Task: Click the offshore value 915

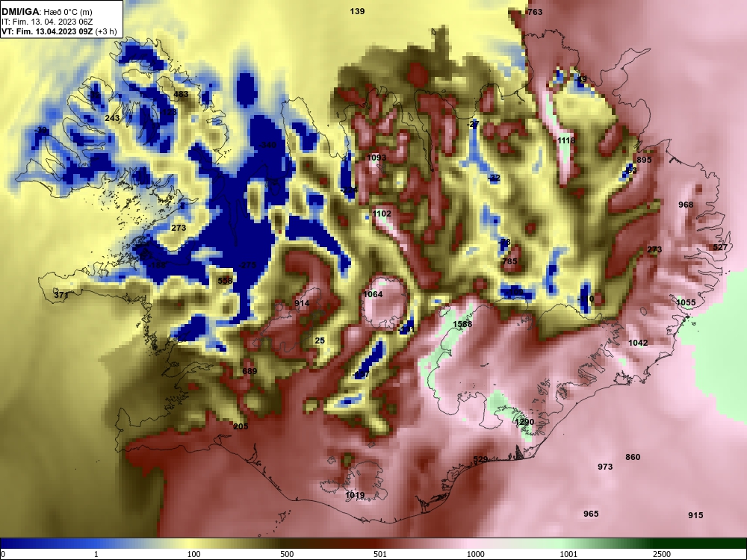Action: [695, 515]
